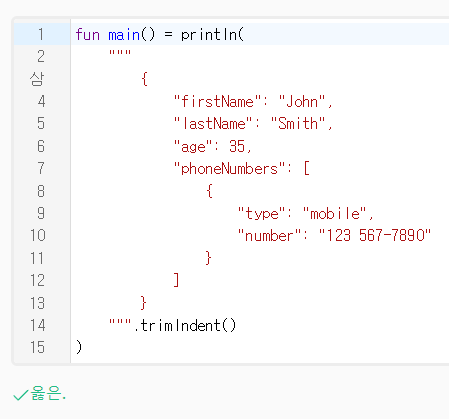This screenshot has height=419, width=449.
Task: Click the "Smith" string value
Action: [x=298, y=124]
